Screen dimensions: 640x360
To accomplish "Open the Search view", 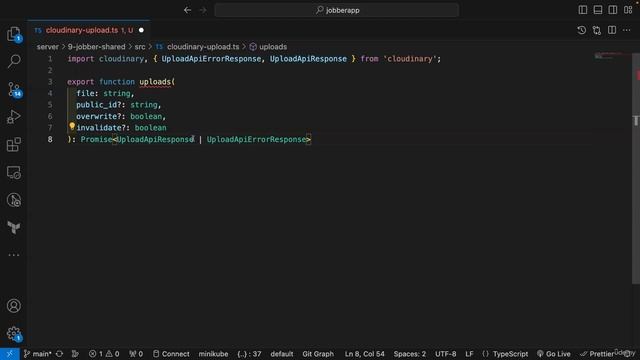I will pos(14,61).
